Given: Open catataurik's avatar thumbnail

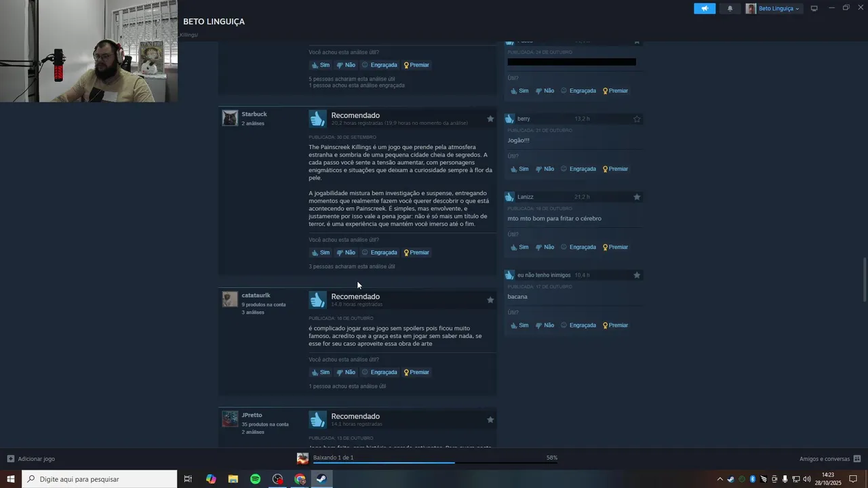Looking at the screenshot, I should click(x=230, y=299).
